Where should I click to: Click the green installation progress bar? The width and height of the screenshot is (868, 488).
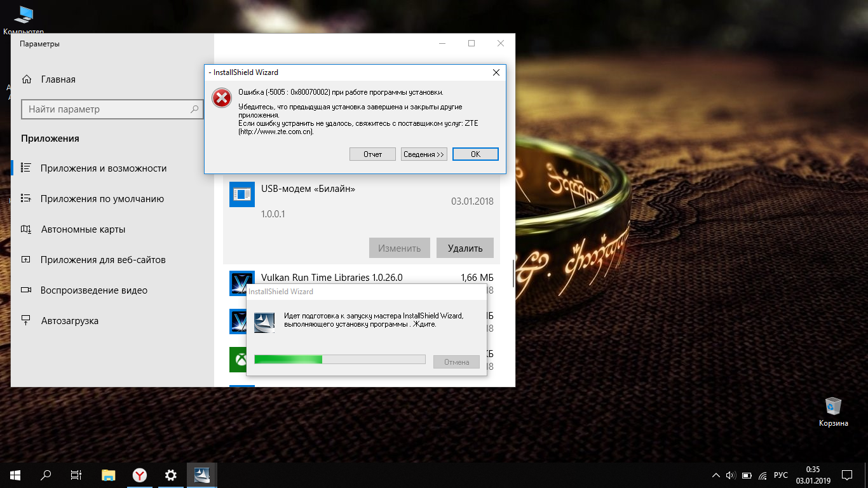click(339, 360)
